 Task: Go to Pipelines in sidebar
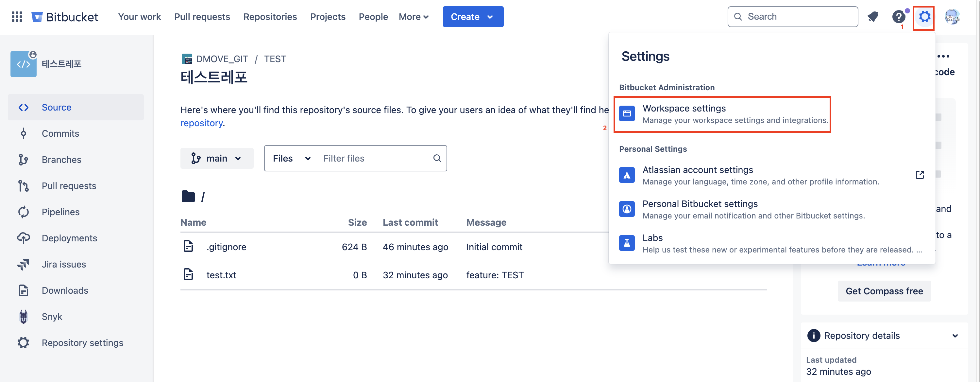click(x=60, y=212)
